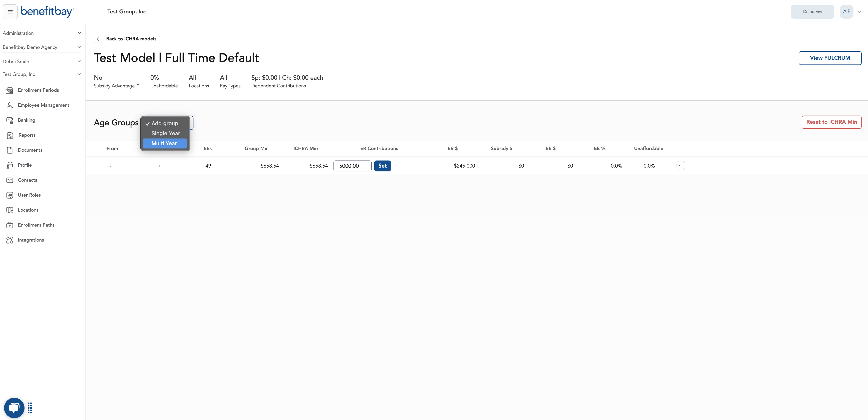Open Contacts in the sidebar

pos(27,180)
